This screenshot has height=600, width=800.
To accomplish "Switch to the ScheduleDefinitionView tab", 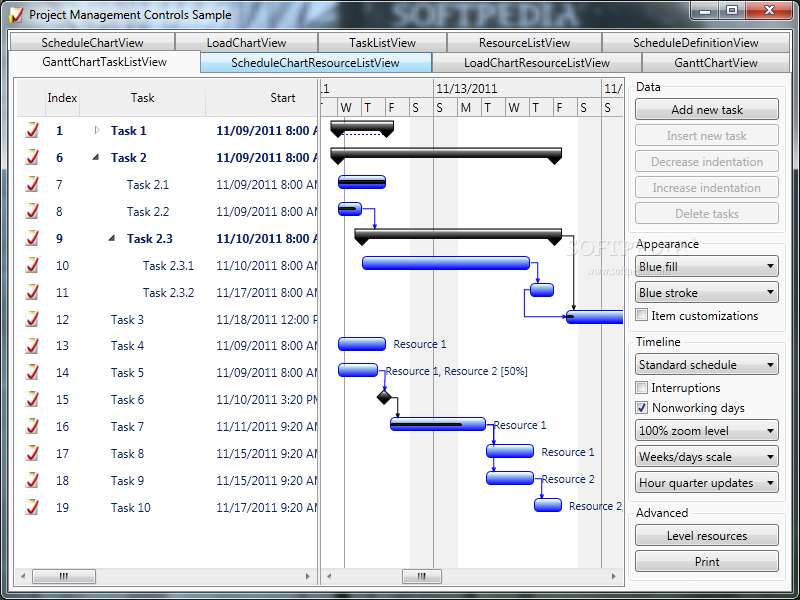I will tap(696, 42).
